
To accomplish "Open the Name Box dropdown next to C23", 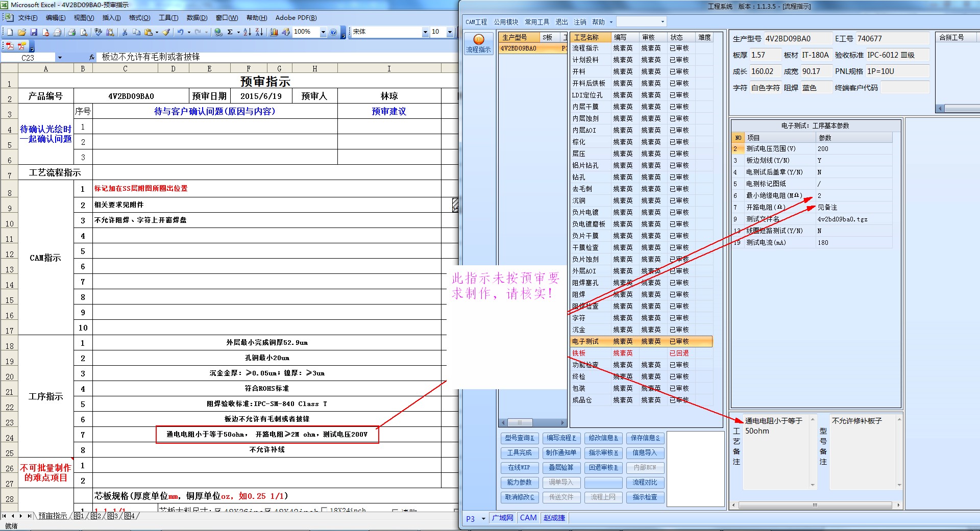I will pos(60,58).
